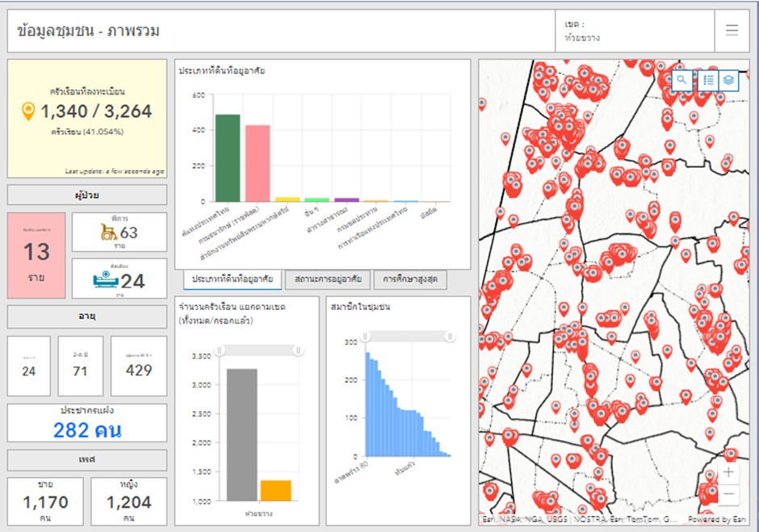Image resolution: width=759 pixels, height=532 pixels.
Task: Select the orange bar in household chart
Action: click(275, 490)
